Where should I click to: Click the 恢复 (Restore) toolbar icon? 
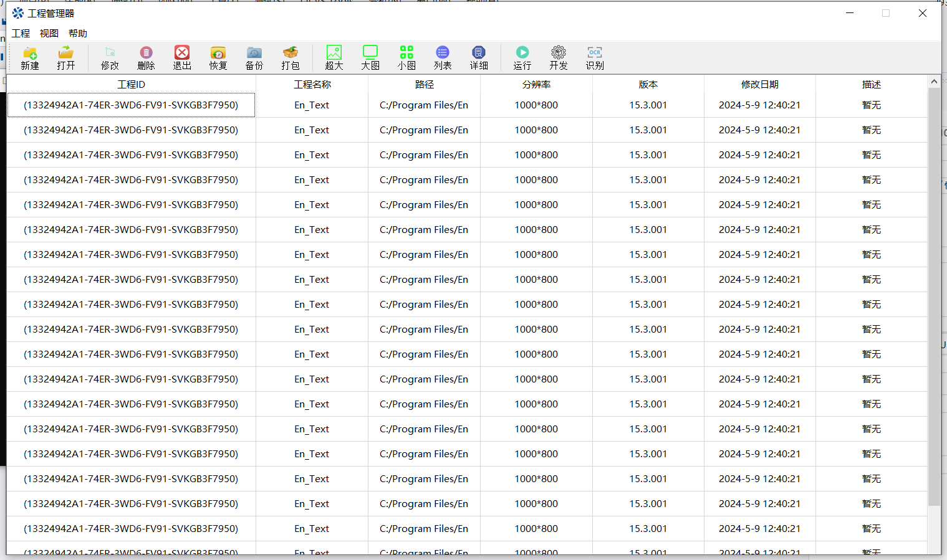click(x=218, y=57)
